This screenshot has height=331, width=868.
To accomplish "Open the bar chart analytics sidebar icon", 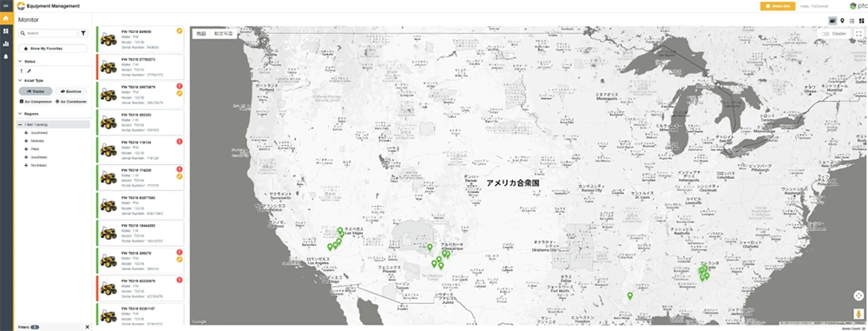I will [6, 43].
